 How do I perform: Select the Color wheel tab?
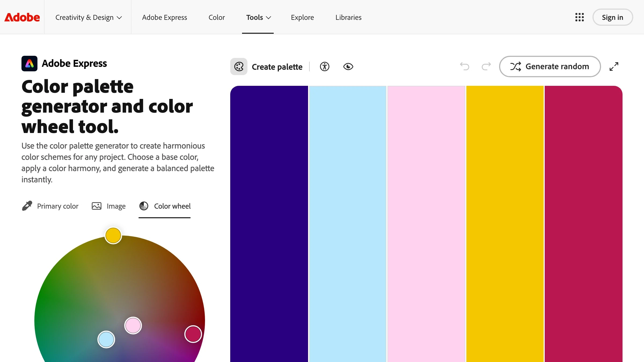coord(165,206)
